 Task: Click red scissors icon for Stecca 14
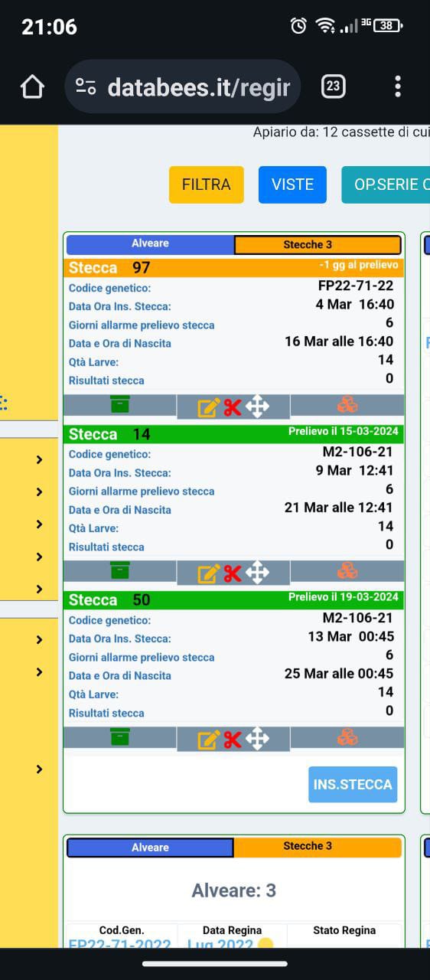pos(233,573)
